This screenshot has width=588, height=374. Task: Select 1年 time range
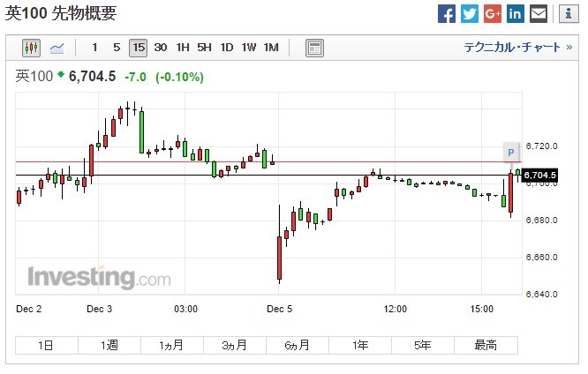pos(360,345)
